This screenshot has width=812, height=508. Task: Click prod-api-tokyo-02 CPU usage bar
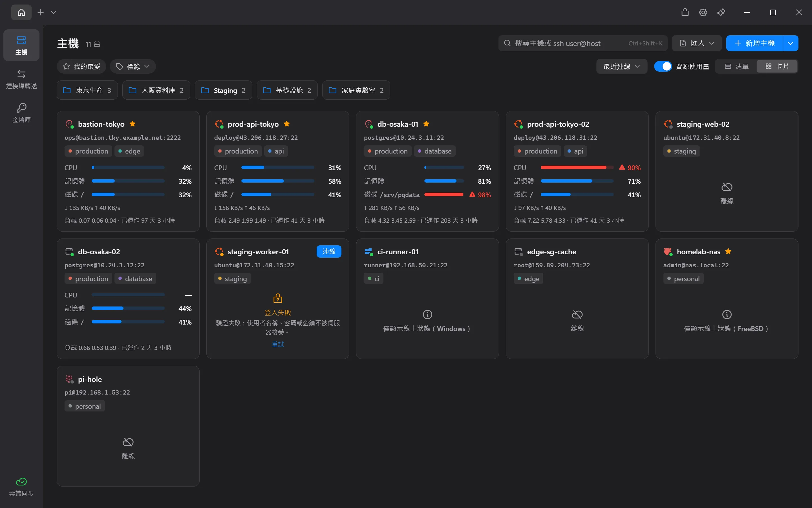point(577,167)
